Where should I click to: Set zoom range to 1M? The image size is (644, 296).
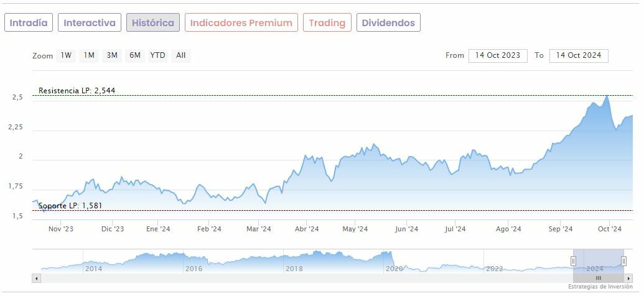tap(89, 55)
